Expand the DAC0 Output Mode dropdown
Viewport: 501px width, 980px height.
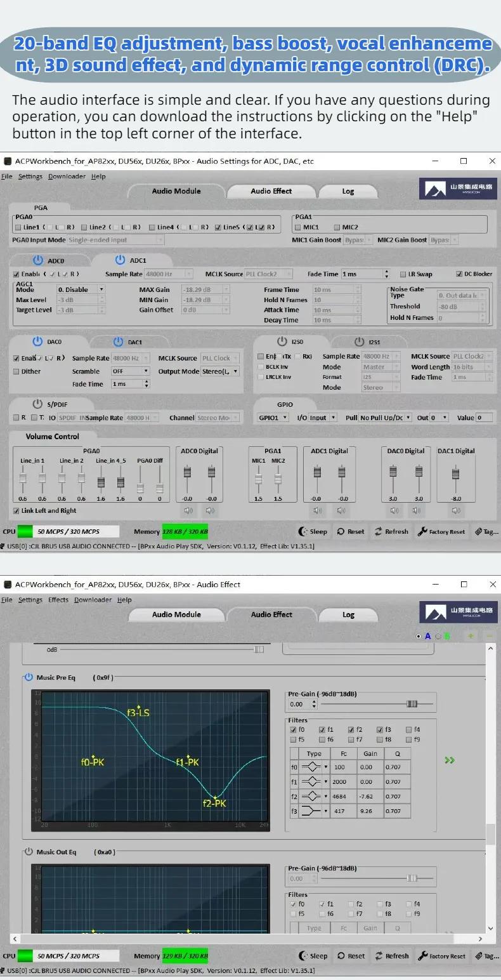[x=219, y=371]
